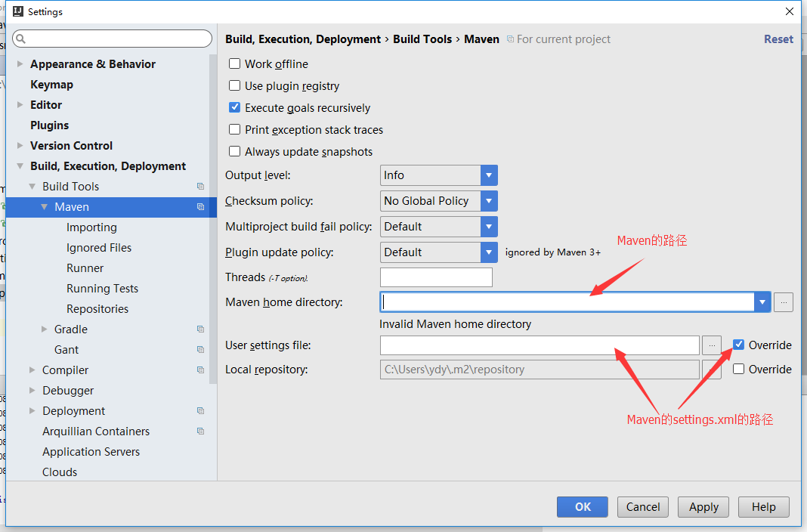The image size is (807, 532).
Task: Browse for Maven home directory with ellipsis button
Action: 784,302
